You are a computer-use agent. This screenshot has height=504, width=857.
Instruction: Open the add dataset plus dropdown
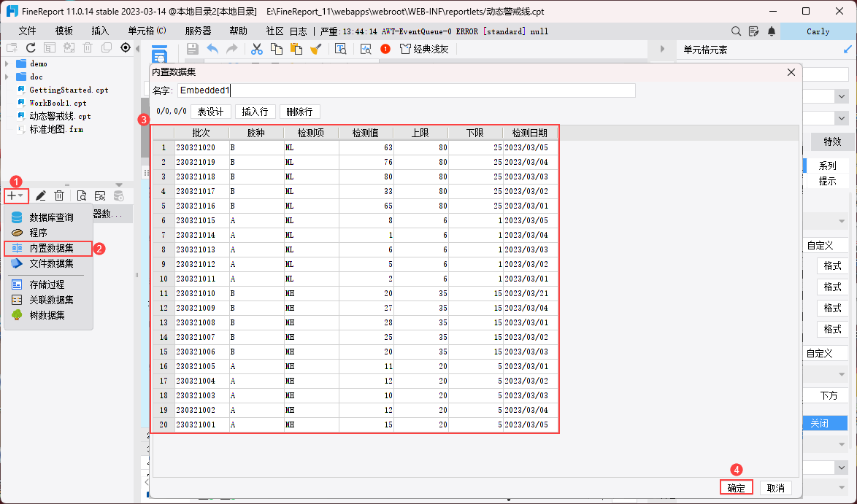15,195
